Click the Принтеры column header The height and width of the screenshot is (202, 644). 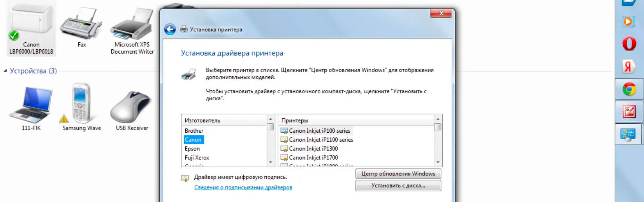(356, 120)
